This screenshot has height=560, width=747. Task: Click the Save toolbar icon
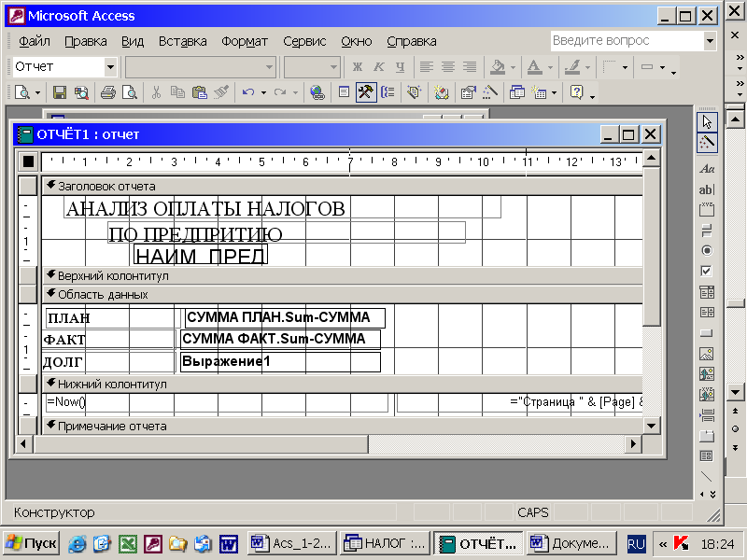(x=60, y=92)
